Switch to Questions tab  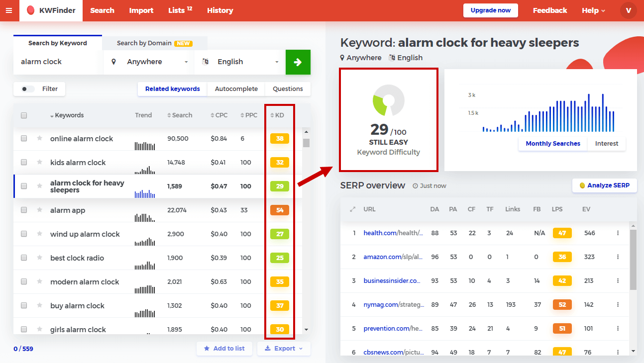(x=288, y=89)
